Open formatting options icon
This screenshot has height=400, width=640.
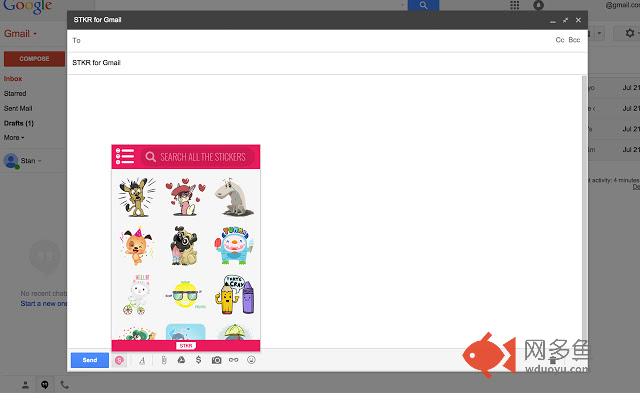pos(142,360)
